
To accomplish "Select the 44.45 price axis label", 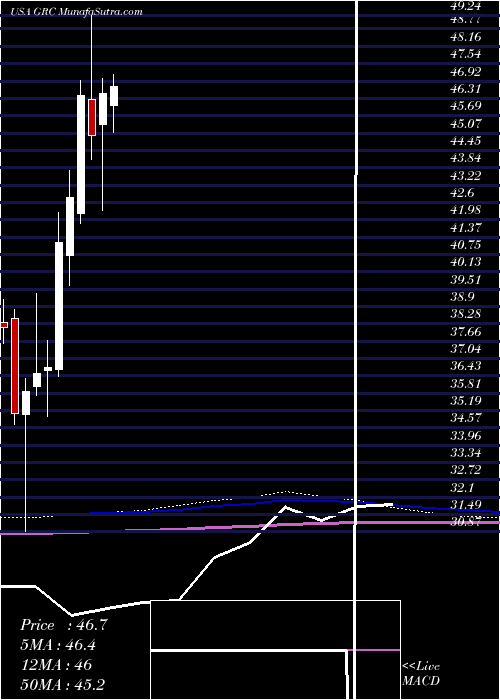I will (x=466, y=141).
